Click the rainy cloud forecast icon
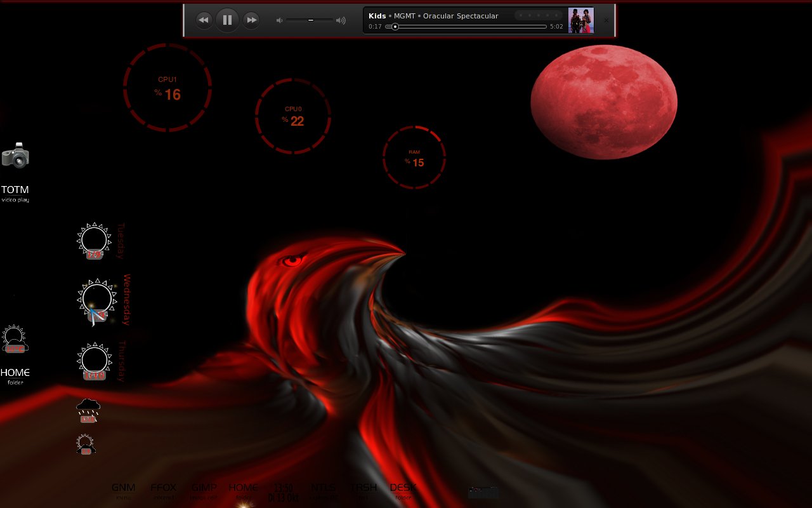Image resolution: width=812 pixels, height=508 pixels. click(88, 411)
